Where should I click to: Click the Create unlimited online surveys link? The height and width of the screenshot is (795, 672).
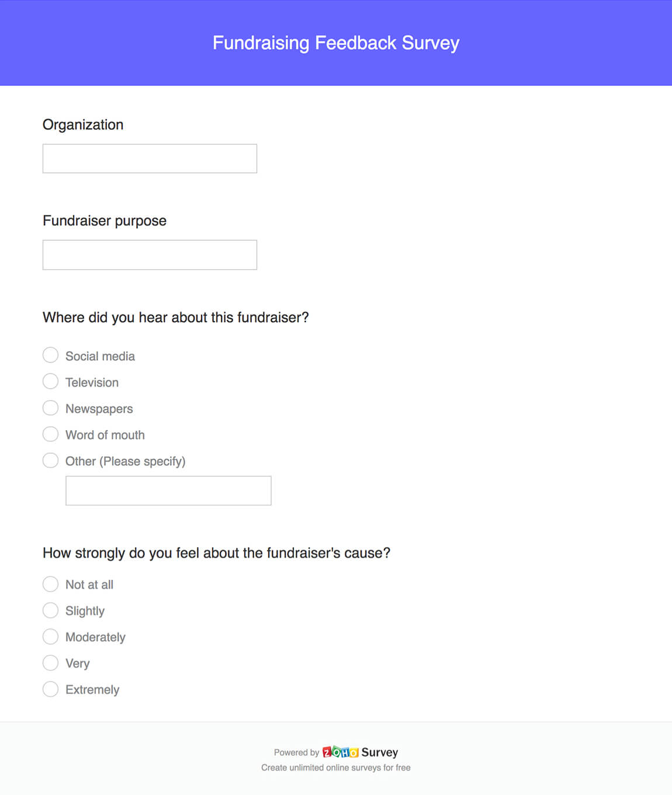pyautogui.click(x=335, y=768)
